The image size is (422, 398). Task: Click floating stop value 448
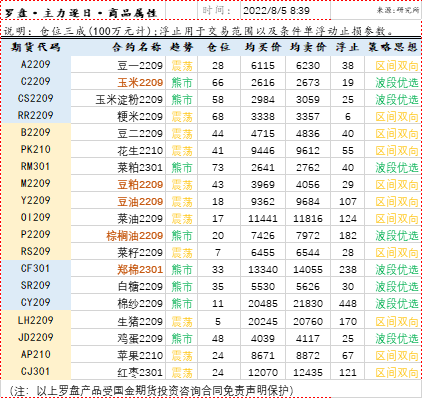click(x=348, y=304)
